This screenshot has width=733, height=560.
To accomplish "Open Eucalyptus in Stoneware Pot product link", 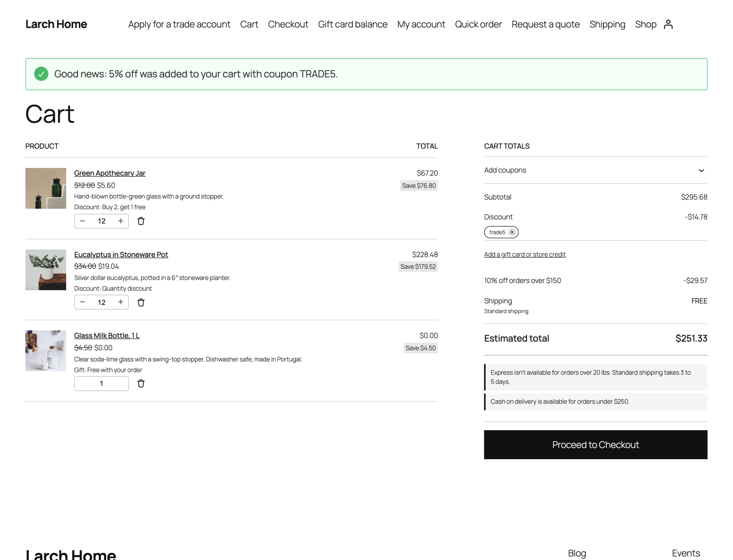I will click(x=121, y=254).
